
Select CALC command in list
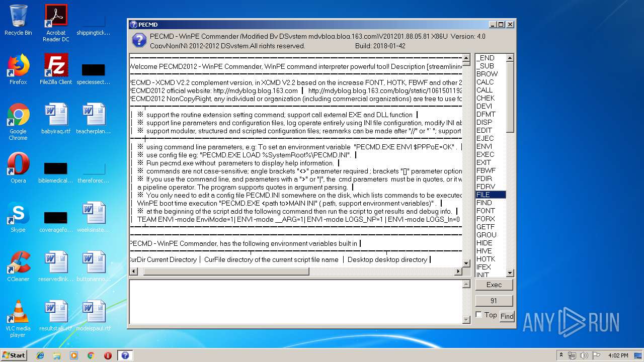[x=491, y=82]
